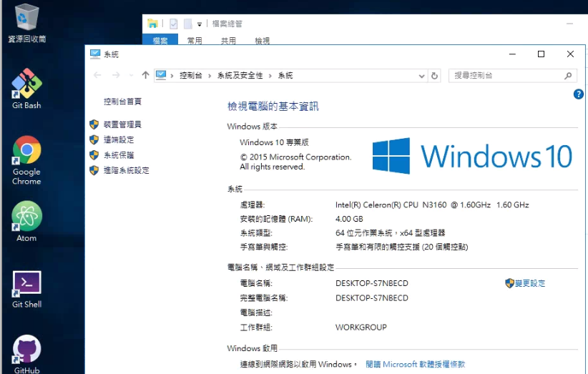The width and height of the screenshot is (588, 374).
Task: Open 進階系統設定 link
Action: click(127, 170)
